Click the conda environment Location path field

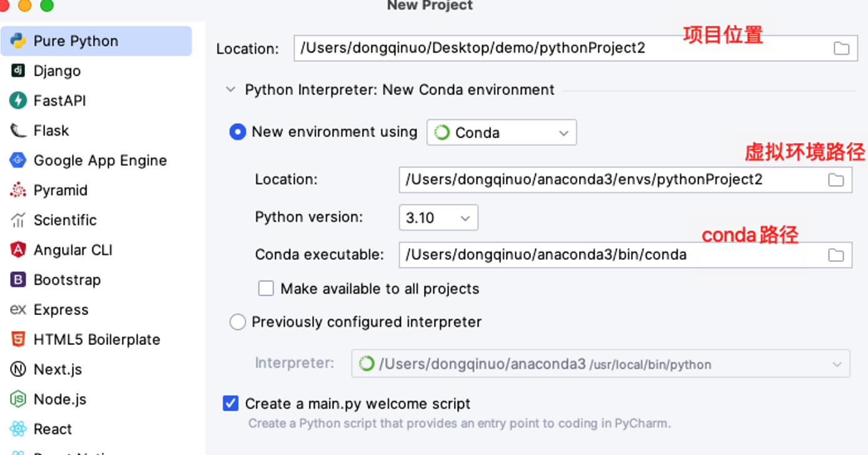pyautogui.click(x=610, y=180)
